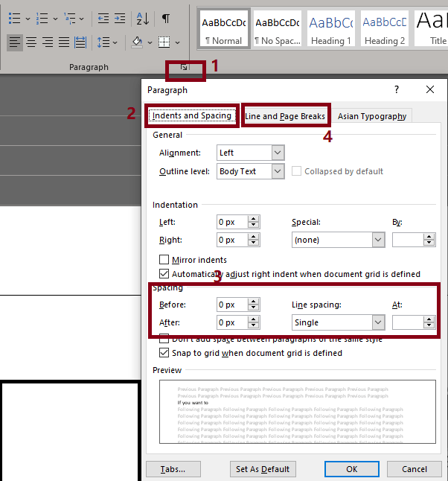448x481 pixels.
Task: Expand the Multilevel List dropdown arrow
Action: click(x=82, y=19)
